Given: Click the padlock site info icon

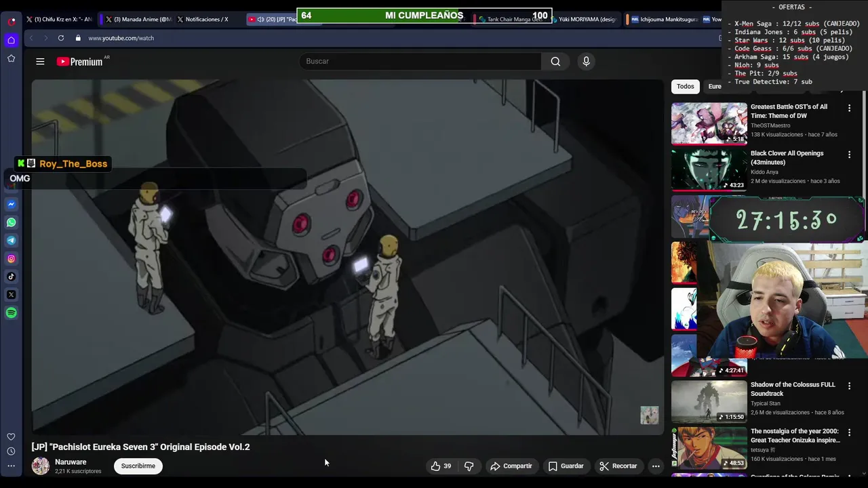Looking at the screenshot, I should click(78, 38).
